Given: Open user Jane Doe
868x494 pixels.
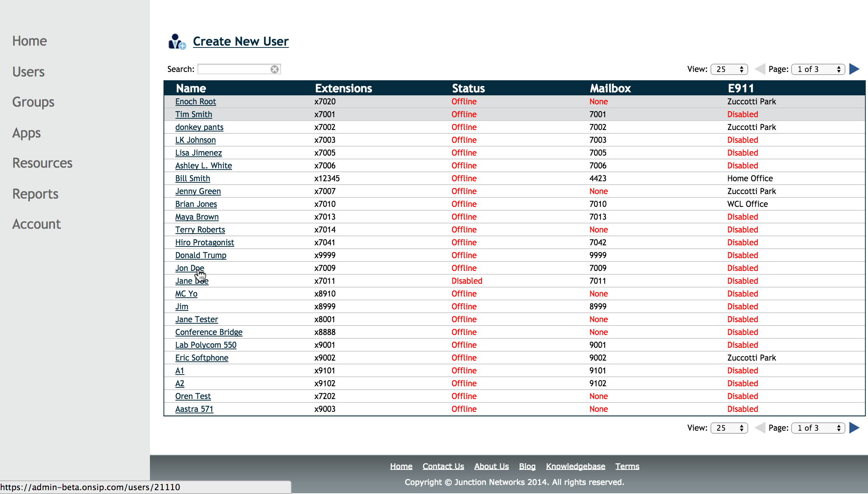Looking at the screenshot, I should pos(192,281).
